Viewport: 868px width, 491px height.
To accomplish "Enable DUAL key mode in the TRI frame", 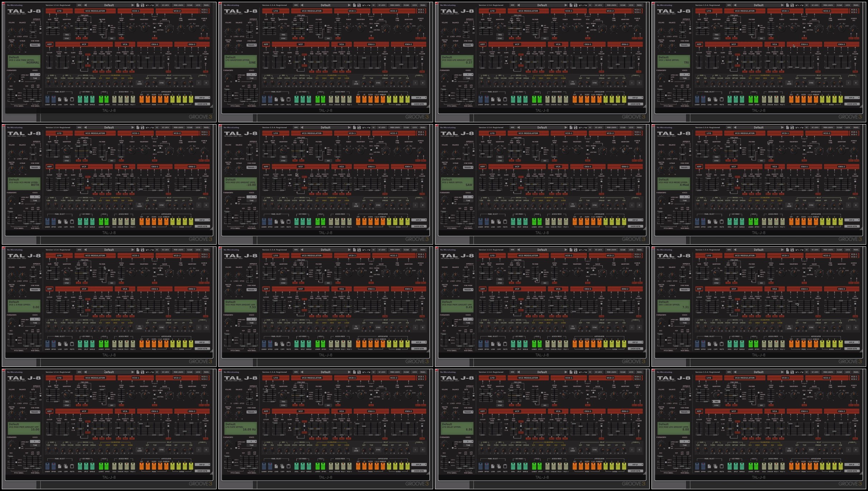I will click(x=729, y=99).
